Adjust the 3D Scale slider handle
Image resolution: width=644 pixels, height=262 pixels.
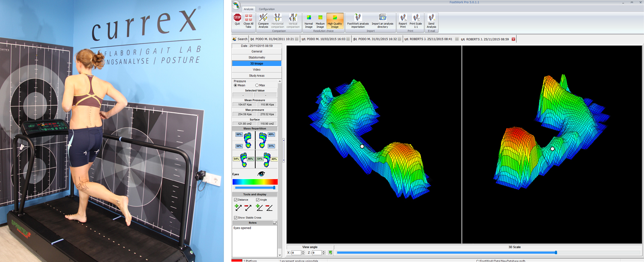coord(556,252)
